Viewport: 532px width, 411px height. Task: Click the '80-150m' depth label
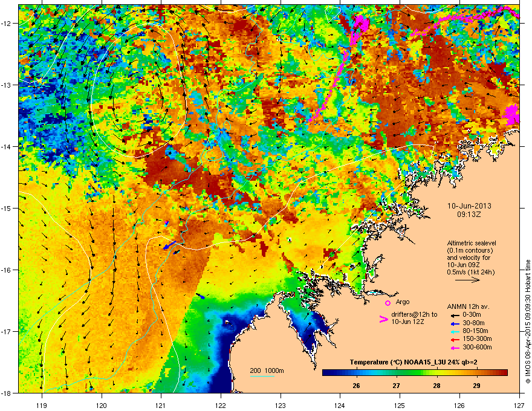point(475,331)
